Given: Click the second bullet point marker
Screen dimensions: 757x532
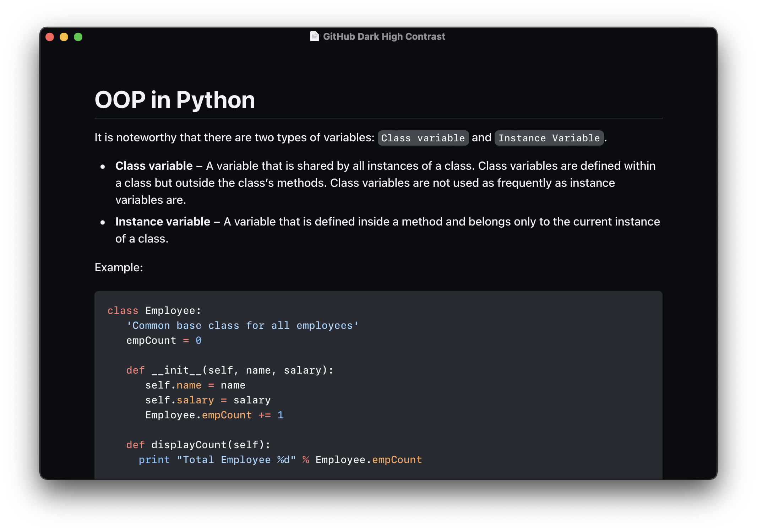Looking at the screenshot, I should click(103, 222).
